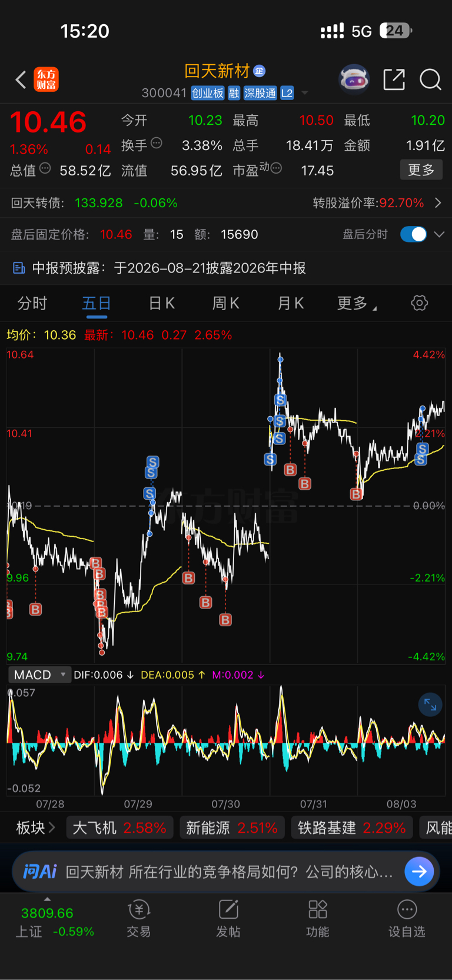This screenshot has height=980, width=452.
Task: Tap the 东方财富 orange logo
Action: pyautogui.click(x=46, y=79)
